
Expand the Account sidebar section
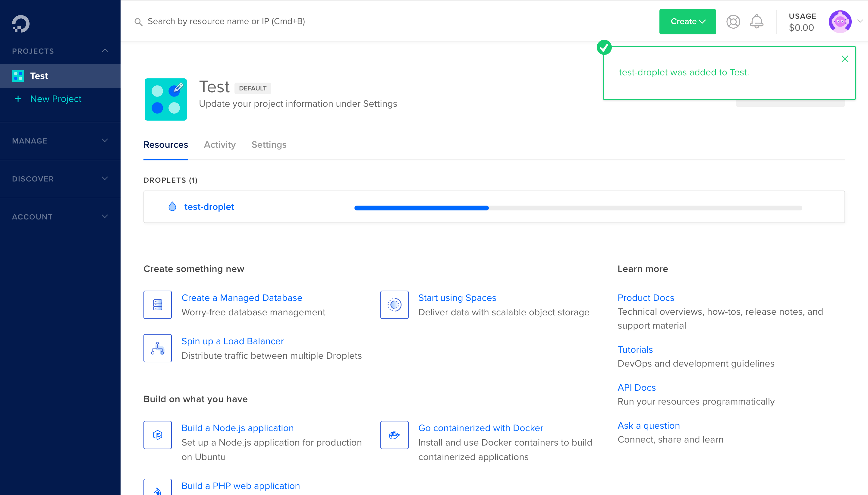(105, 216)
